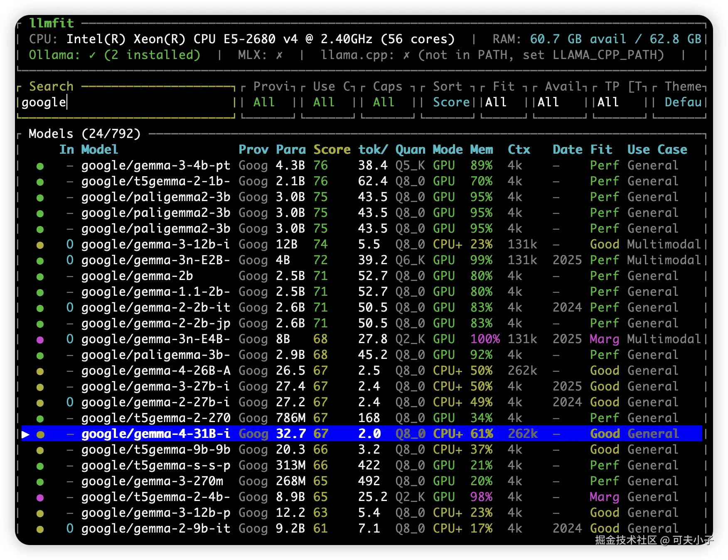728x560 pixels.
Task: Click the yellow dot beside google/gemma-3-12b-p
Action: click(40, 513)
